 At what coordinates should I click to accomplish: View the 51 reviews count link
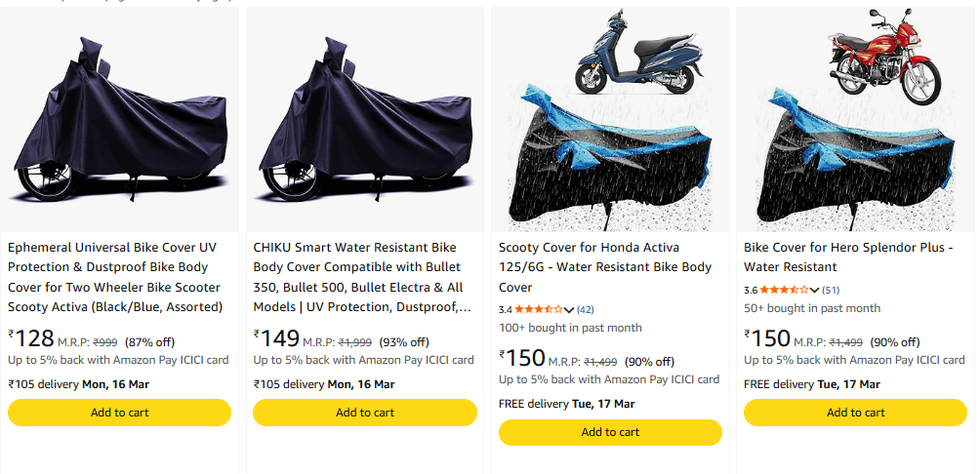click(831, 290)
